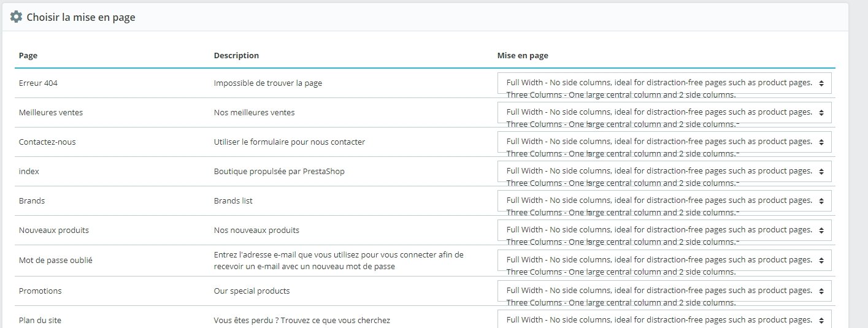Image resolution: width=868 pixels, height=328 pixels.
Task: Open the layout dropdown for Brands
Action: 664,200
